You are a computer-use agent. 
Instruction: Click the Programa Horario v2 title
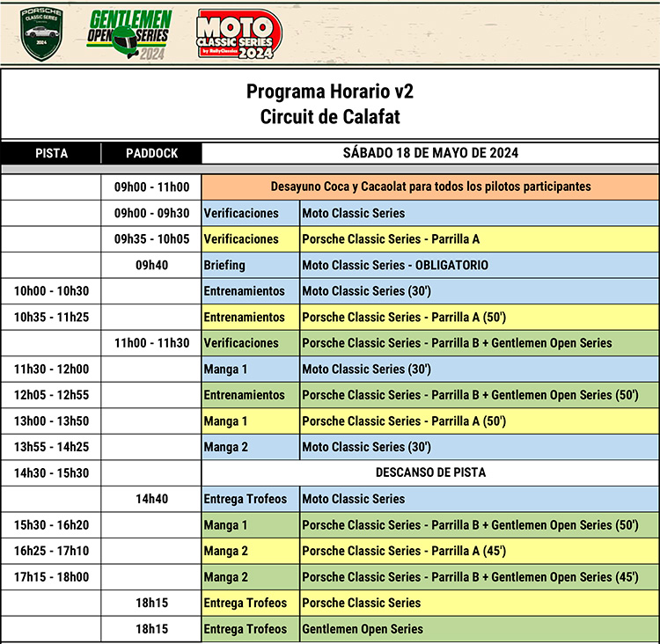click(329, 91)
